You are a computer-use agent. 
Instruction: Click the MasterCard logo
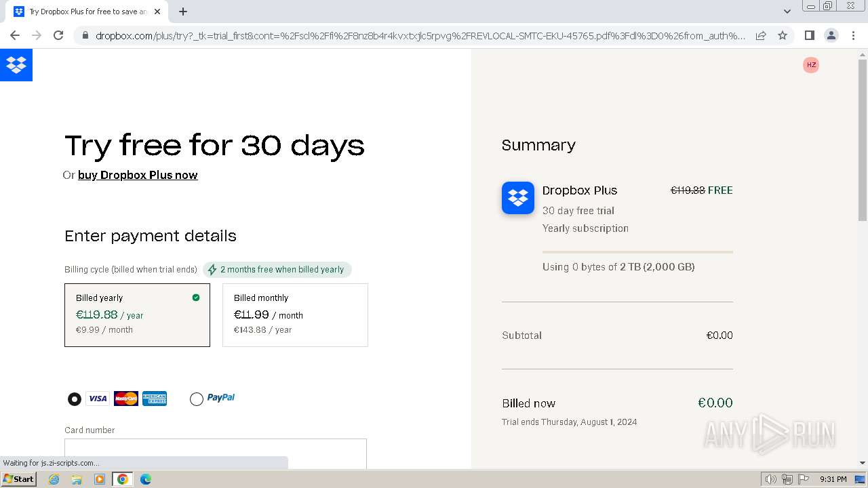point(126,399)
